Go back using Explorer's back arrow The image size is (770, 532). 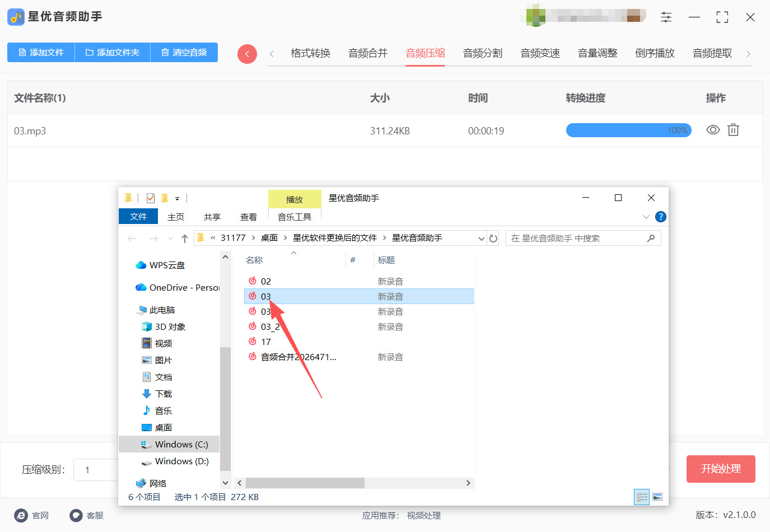[132, 239]
